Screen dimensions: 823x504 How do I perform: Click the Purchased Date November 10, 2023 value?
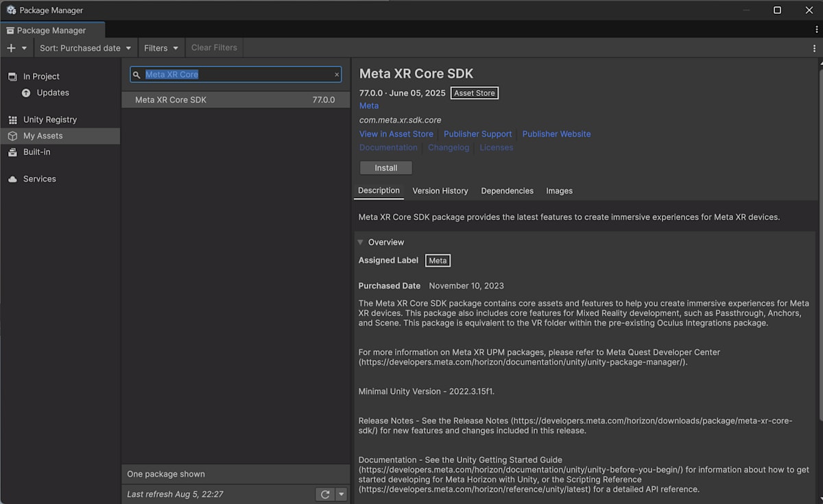coord(466,286)
